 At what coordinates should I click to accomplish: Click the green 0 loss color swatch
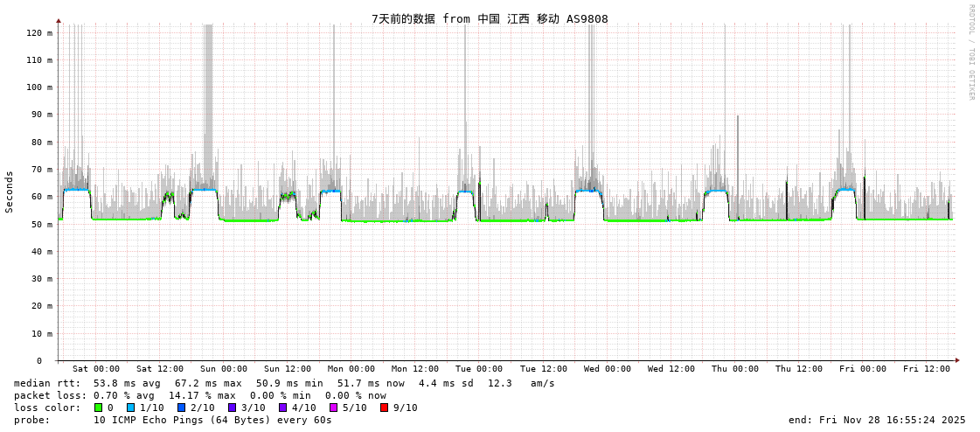tap(99, 408)
